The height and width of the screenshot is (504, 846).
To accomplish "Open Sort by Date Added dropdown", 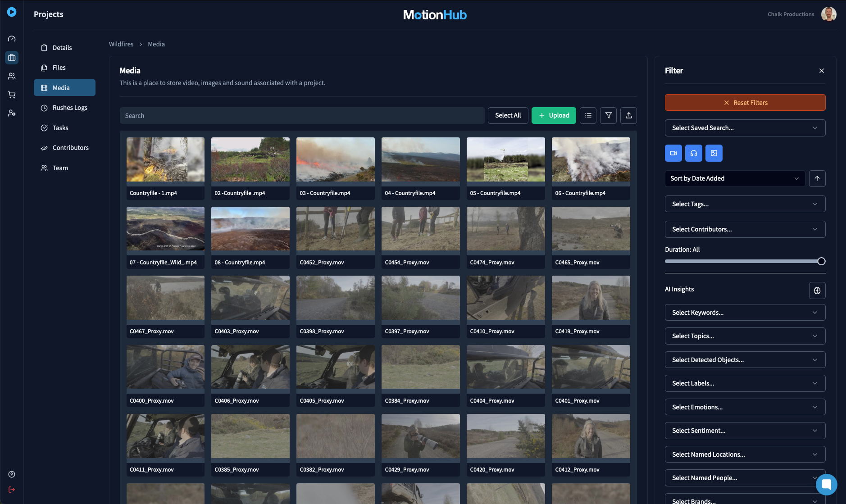I will point(735,178).
